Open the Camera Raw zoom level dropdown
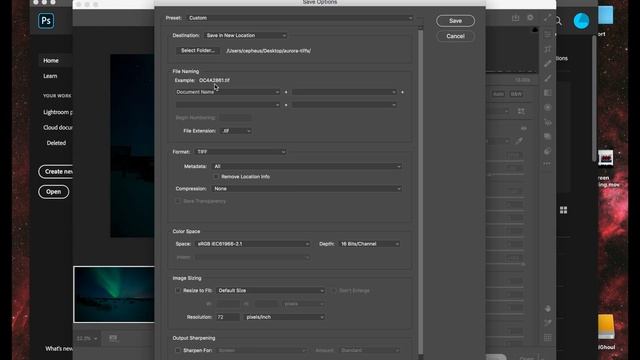The image size is (640, 360). (87, 338)
